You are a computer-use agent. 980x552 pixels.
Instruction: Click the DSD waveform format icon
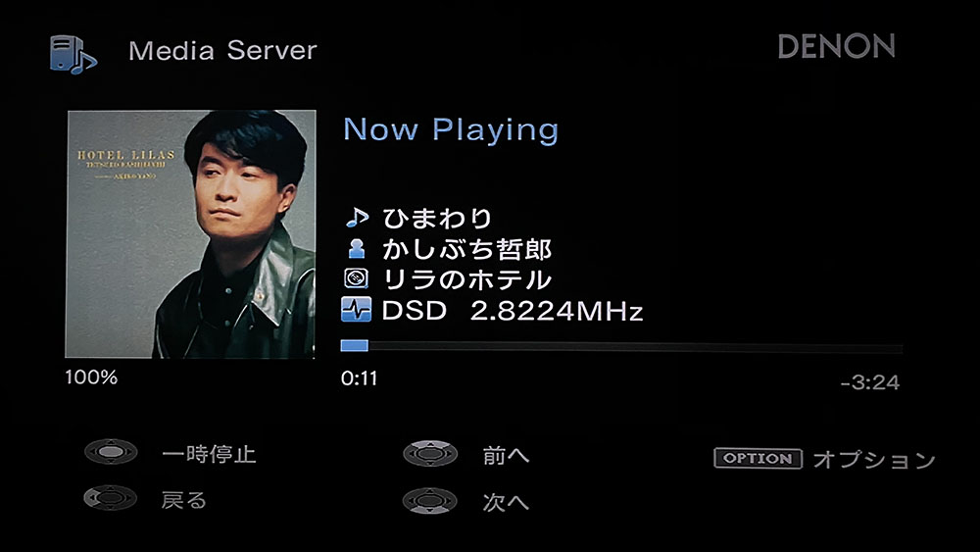(x=357, y=310)
